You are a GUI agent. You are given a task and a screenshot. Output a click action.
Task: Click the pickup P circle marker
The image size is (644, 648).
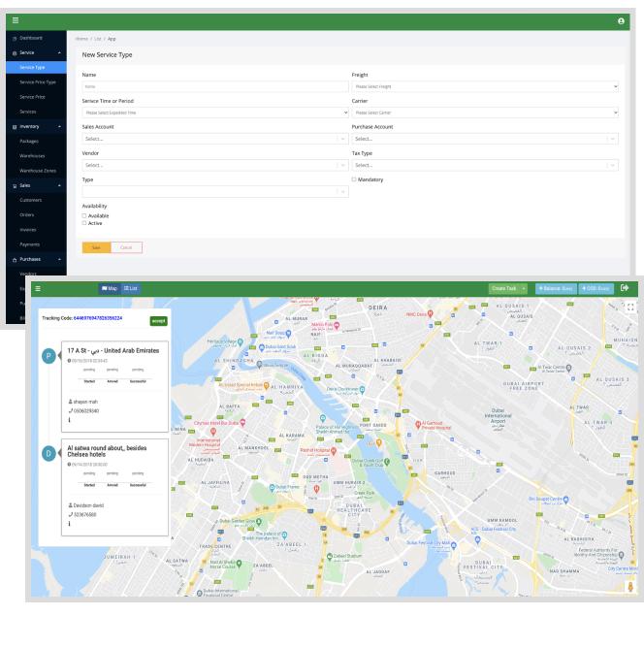[48, 356]
